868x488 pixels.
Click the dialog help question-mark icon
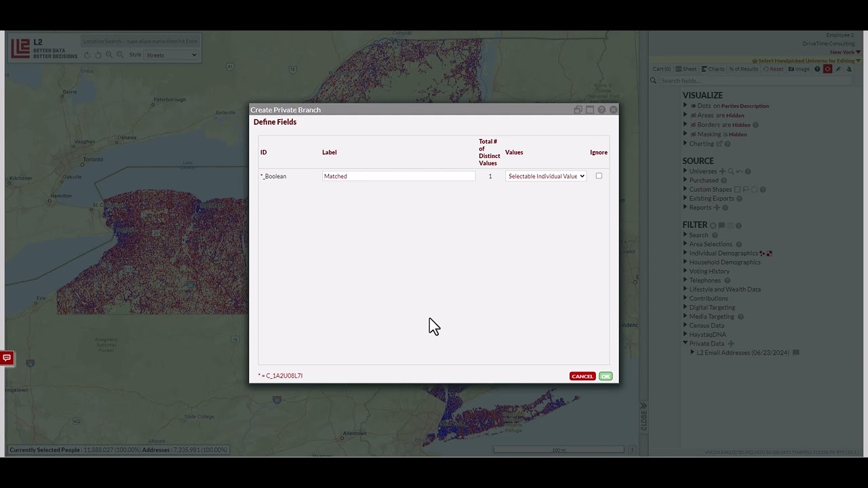601,110
